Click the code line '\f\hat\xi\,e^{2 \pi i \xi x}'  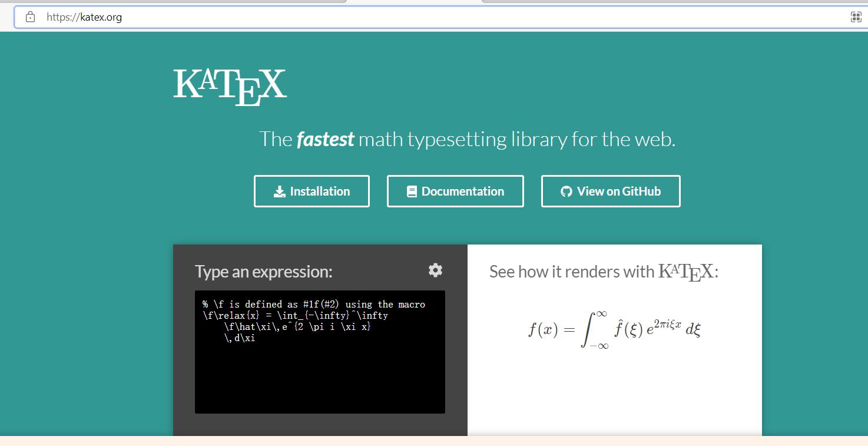coord(297,327)
